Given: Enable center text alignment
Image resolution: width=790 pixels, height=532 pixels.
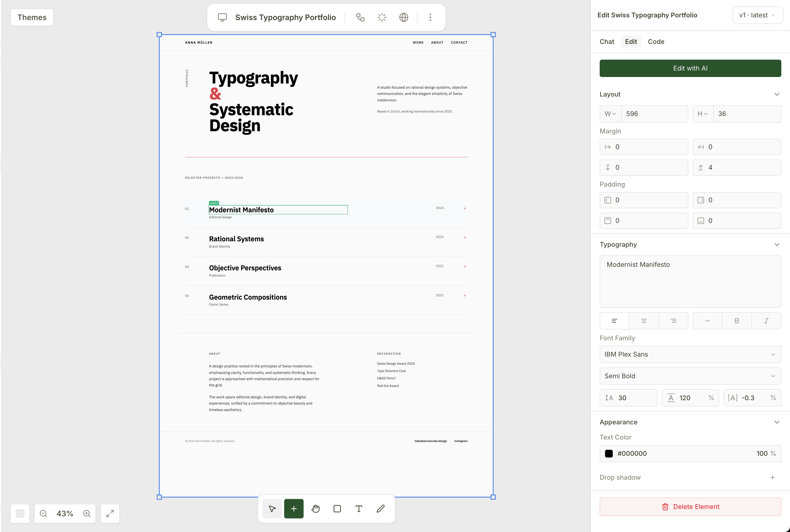Looking at the screenshot, I should click(x=643, y=321).
